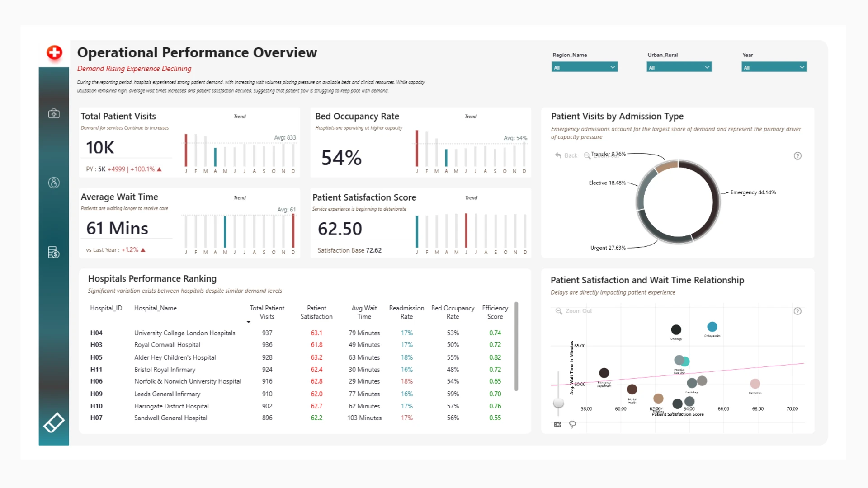Image resolution: width=868 pixels, height=488 pixels.
Task: Sort by Hospital_Name column header
Action: coord(156,308)
